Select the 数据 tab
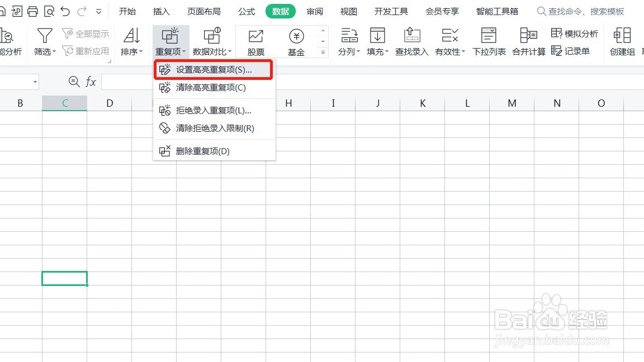Screen dimensions: 644x362 pyautogui.click(x=281, y=12)
